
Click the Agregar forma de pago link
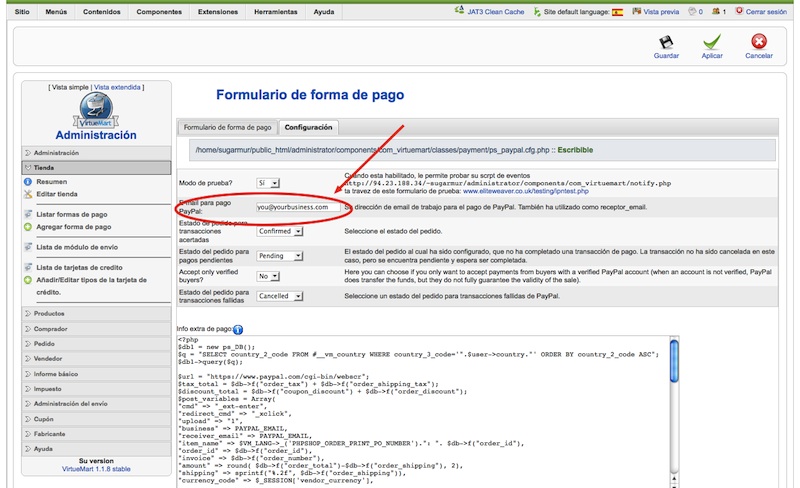[73, 227]
